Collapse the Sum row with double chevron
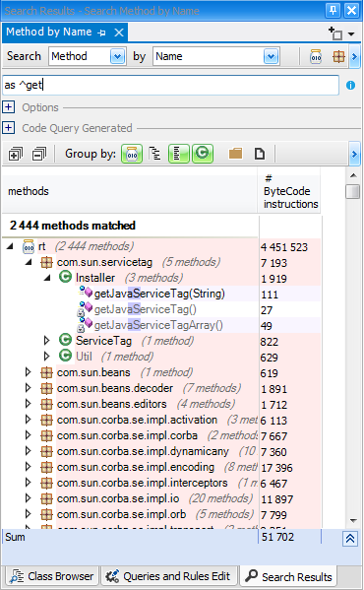 [350, 539]
